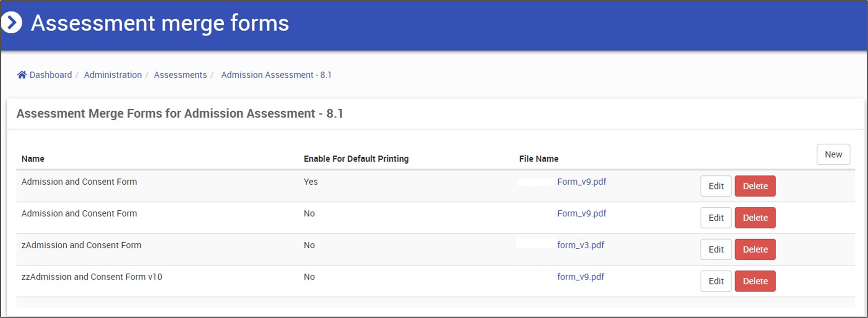868x318 pixels.
Task: Edit zzAdmission and Consent Form v10
Action: pyautogui.click(x=716, y=281)
